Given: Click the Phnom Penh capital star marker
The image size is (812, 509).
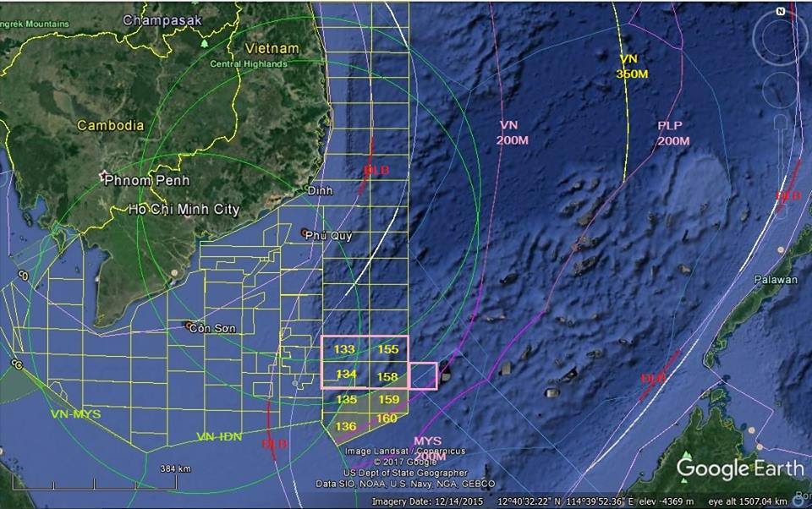Looking at the screenshot, I should click(106, 178).
